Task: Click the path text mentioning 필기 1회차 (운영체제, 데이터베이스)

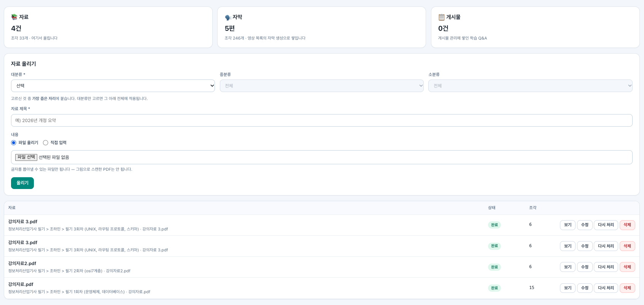Action: click(79, 292)
